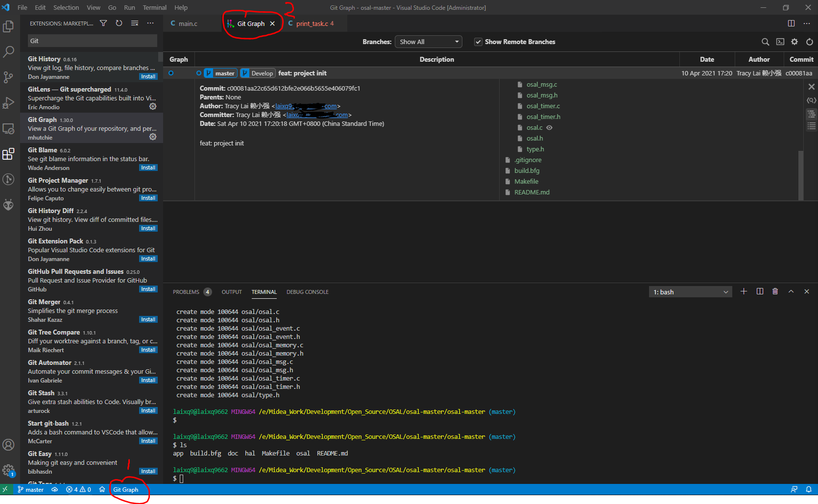The width and height of the screenshot is (818, 504).
Task: Click master branch in status bar
Action: click(x=30, y=489)
